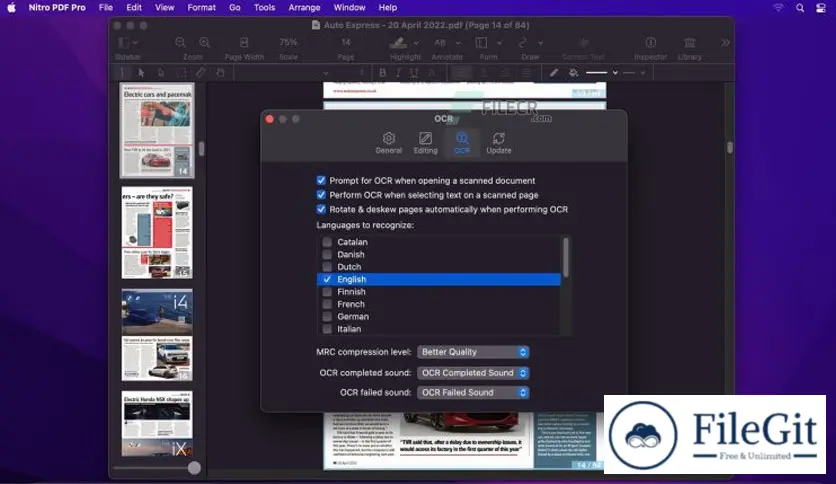Expand the Draw tool options arrow

[540, 43]
